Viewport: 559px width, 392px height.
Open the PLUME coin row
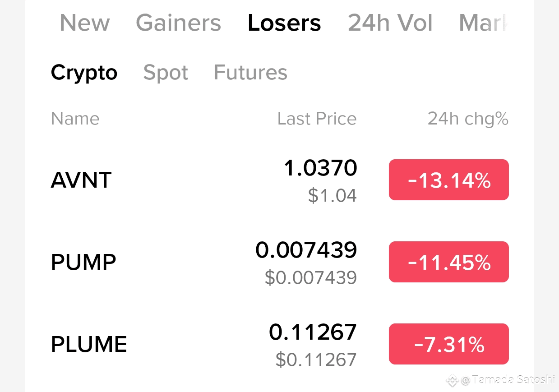coord(280,344)
